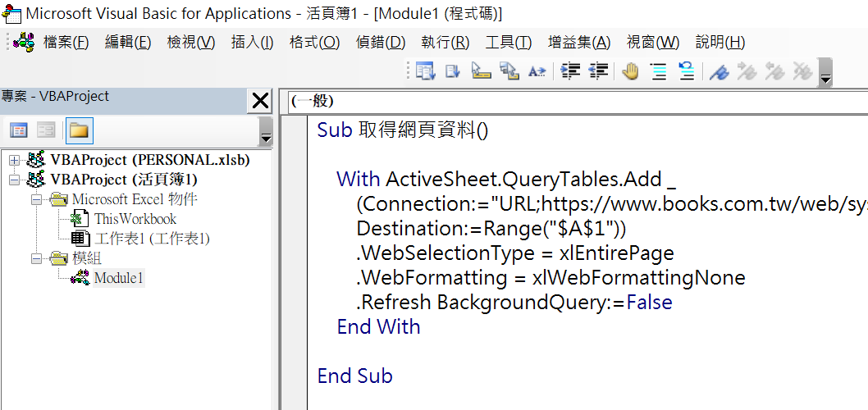Click the View Object icon in project panel
The width and height of the screenshot is (868, 410).
[46, 130]
